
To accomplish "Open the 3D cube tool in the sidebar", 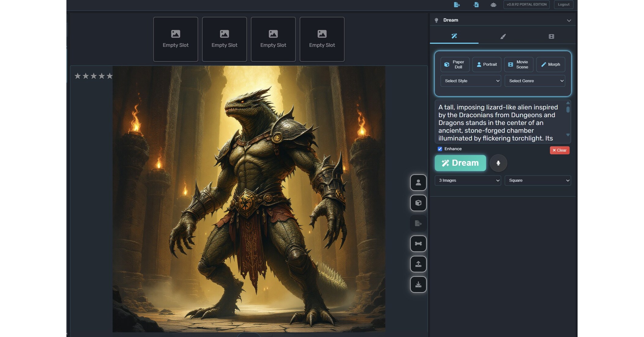I will point(418,203).
